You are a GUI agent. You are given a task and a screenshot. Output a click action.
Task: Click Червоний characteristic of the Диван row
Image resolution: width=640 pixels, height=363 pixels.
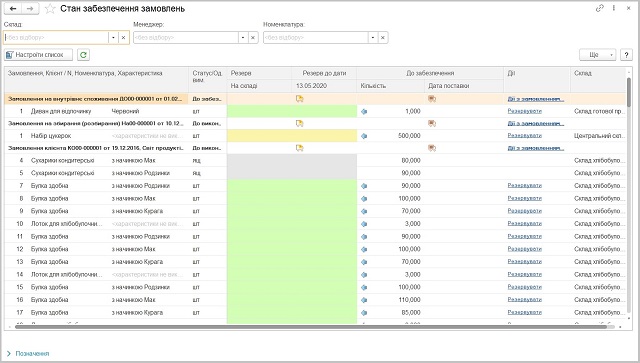point(125,111)
